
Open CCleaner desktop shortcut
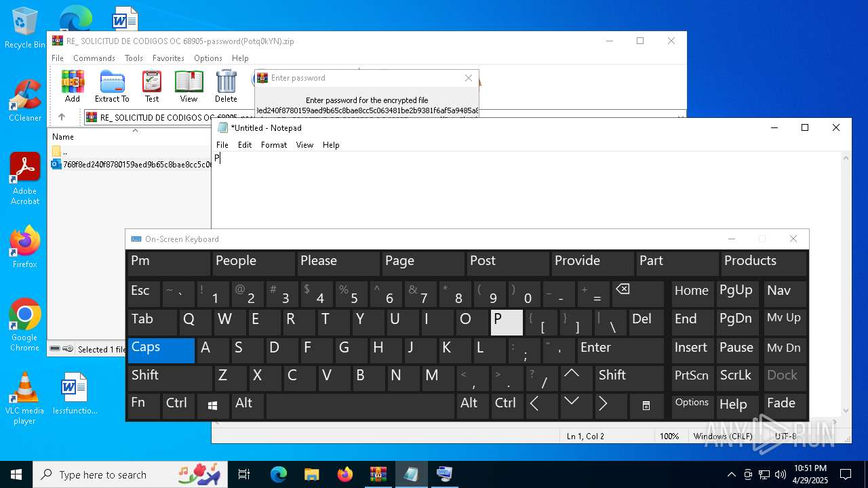(24, 101)
